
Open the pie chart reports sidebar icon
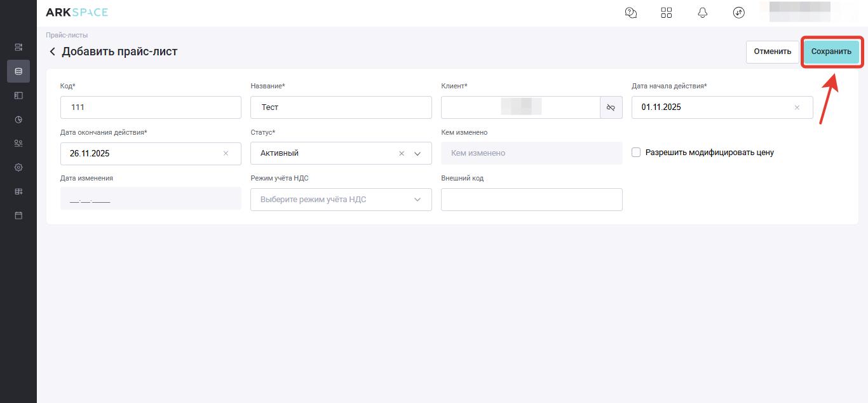18,120
